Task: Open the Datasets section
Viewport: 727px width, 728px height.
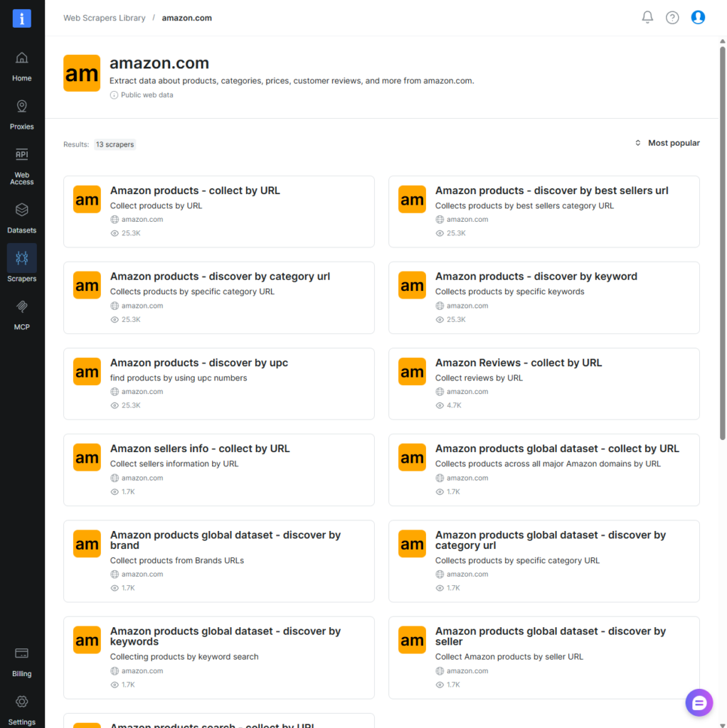Action: coord(22,218)
